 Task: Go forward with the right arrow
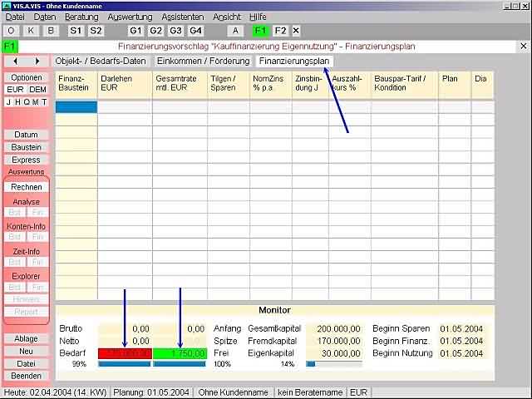37,61
